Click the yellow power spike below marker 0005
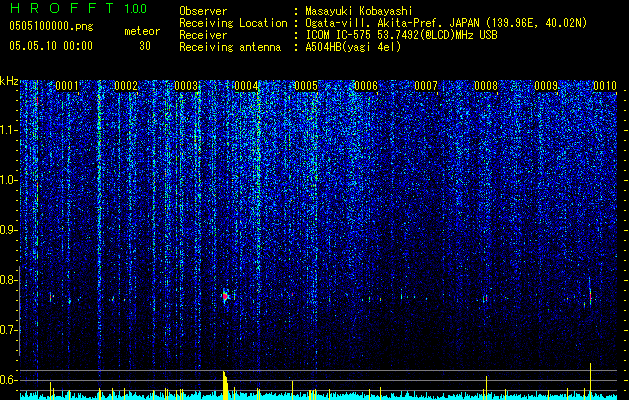Image resolution: width=629 pixels, height=400 pixels. (x=292, y=390)
